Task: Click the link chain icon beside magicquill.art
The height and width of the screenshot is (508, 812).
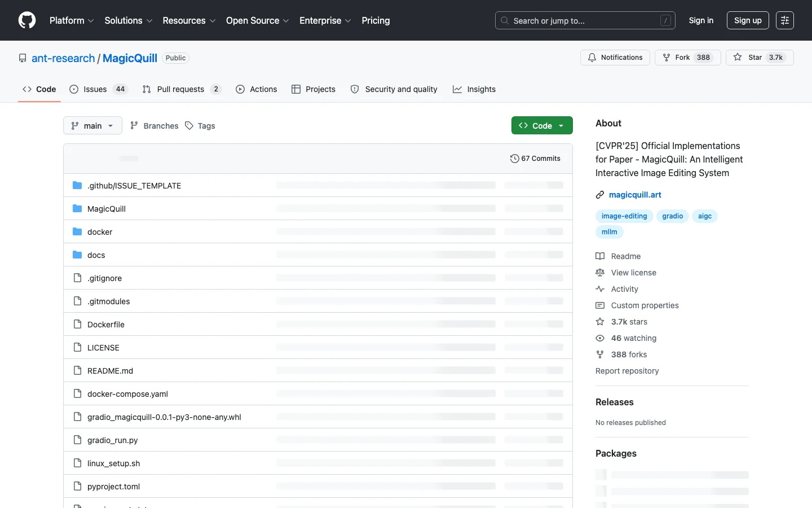Action: pyautogui.click(x=600, y=195)
